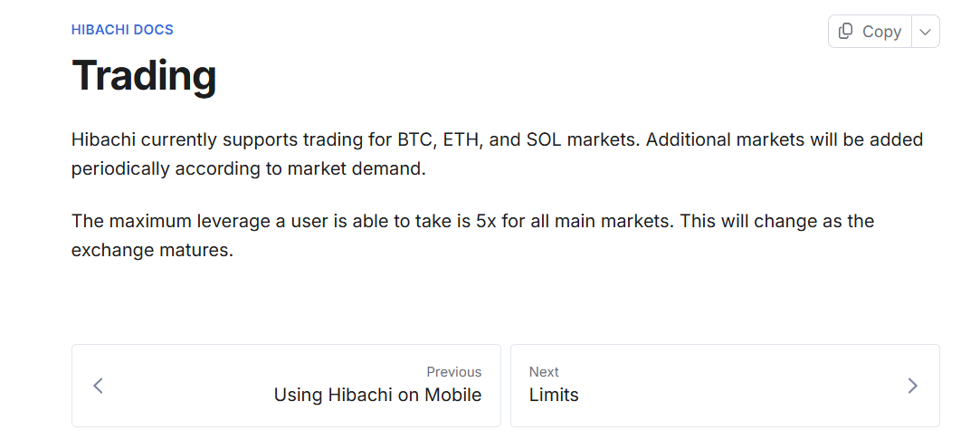Click the Previous label in navigation card
This screenshot has height=440, width=980.
click(x=454, y=372)
